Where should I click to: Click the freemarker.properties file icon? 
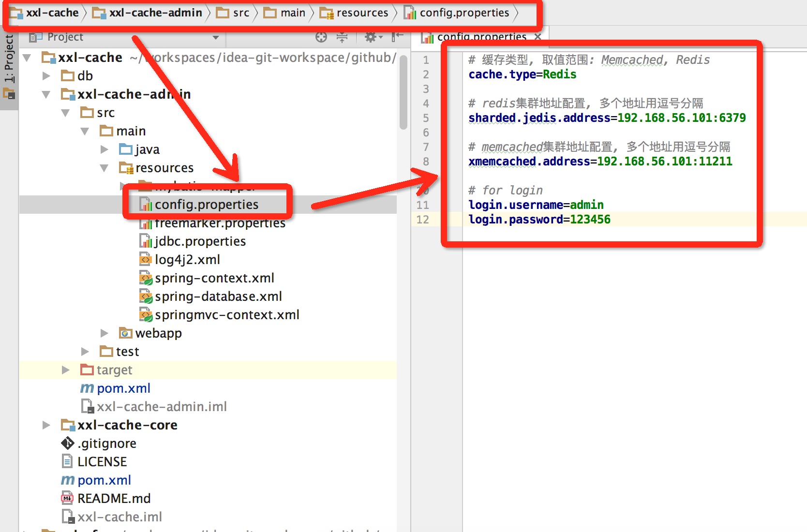pos(145,223)
